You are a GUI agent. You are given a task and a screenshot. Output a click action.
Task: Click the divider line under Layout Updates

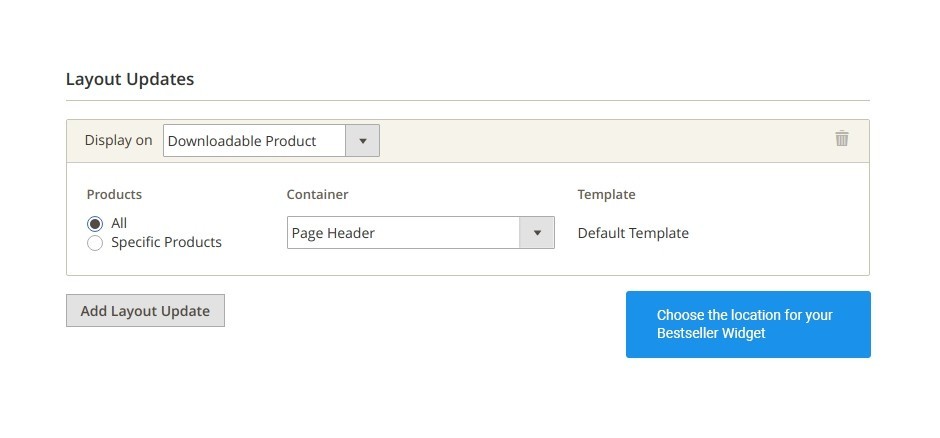click(x=468, y=101)
